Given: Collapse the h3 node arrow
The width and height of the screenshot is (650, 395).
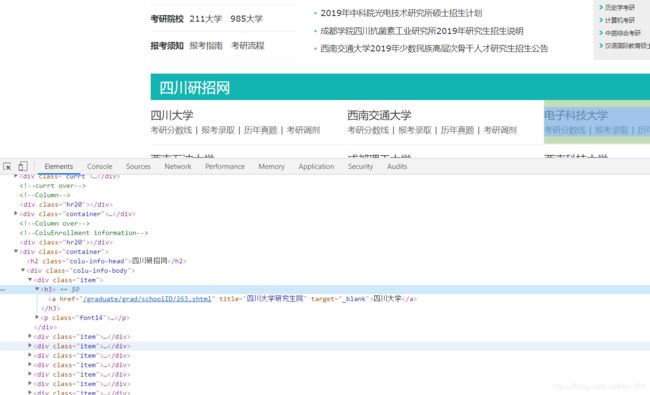Looking at the screenshot, I should [37, 289].
